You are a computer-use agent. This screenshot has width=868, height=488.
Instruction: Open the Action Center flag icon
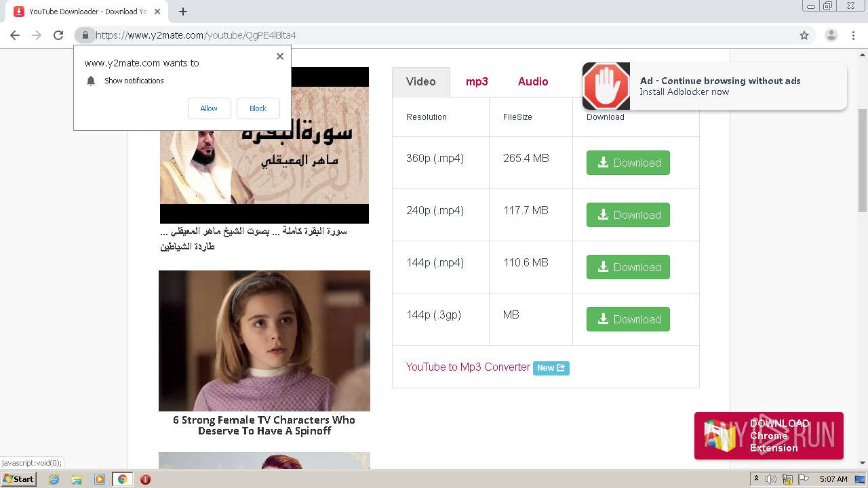(x=803, y=479)
